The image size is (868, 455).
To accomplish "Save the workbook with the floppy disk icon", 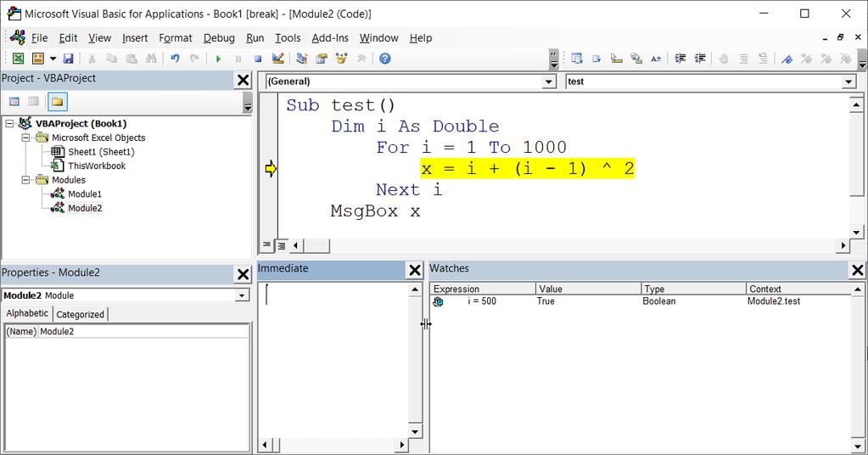I will click(x=68, y=59).
